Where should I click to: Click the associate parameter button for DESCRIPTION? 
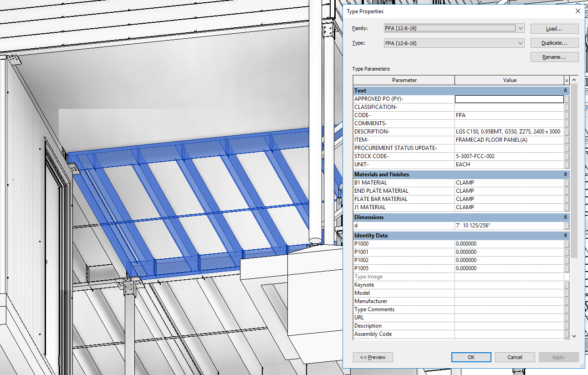(x=567, y=131)
